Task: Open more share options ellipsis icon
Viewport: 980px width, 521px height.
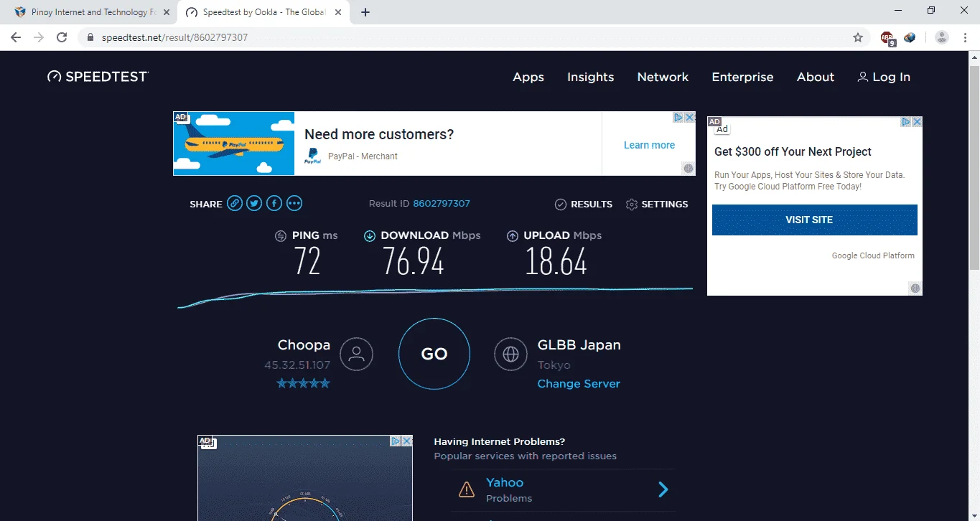Action: tap(294, 204)
